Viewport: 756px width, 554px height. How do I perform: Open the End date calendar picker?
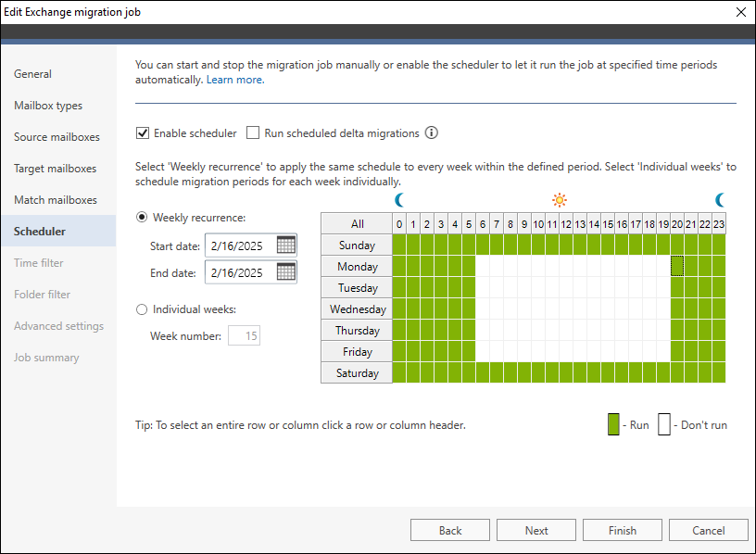coord(286,272)
